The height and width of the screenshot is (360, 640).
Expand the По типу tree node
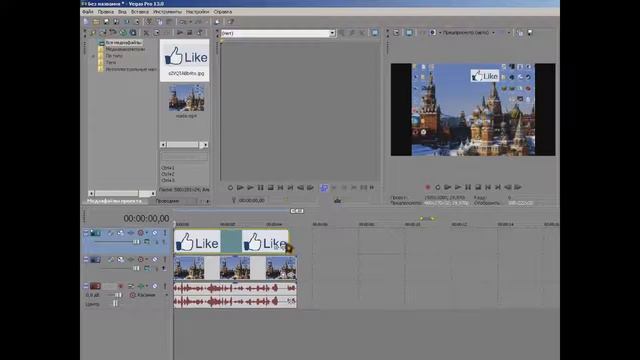point(93,56)
